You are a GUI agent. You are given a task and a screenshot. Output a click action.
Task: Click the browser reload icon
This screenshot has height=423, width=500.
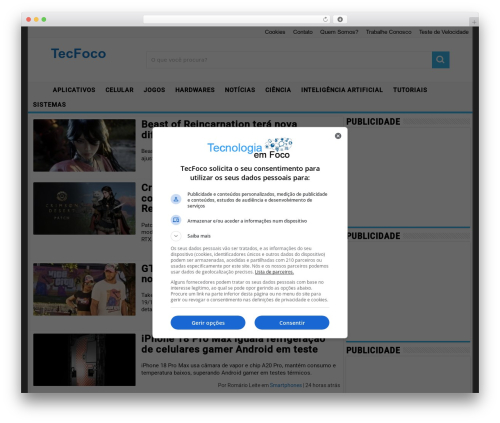[x=325, y=19]
